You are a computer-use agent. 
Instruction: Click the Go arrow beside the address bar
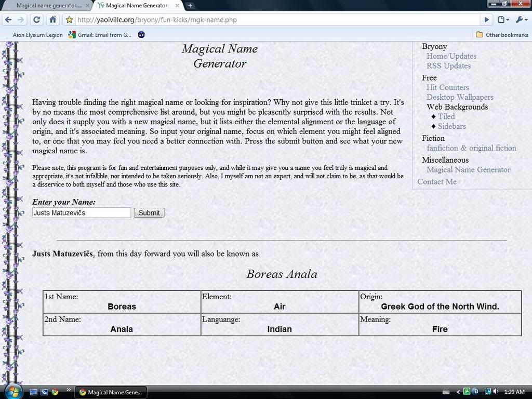click(x=486, y=20)
